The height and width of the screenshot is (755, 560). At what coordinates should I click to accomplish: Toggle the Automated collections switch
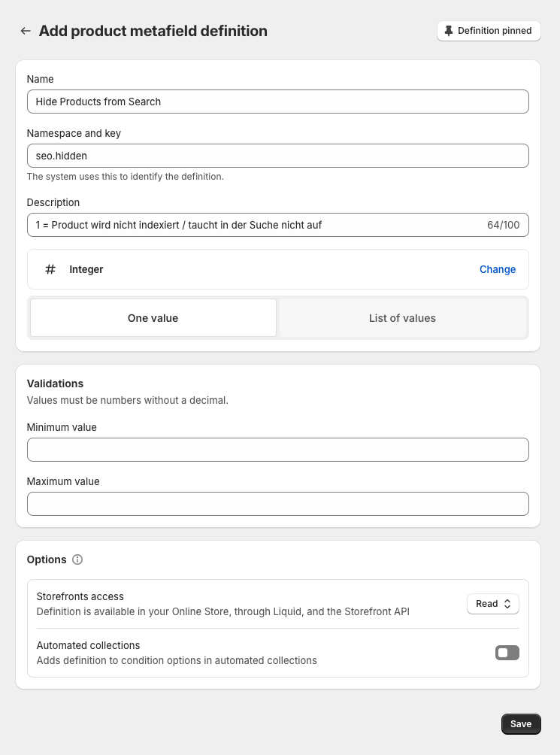(507, 653)
